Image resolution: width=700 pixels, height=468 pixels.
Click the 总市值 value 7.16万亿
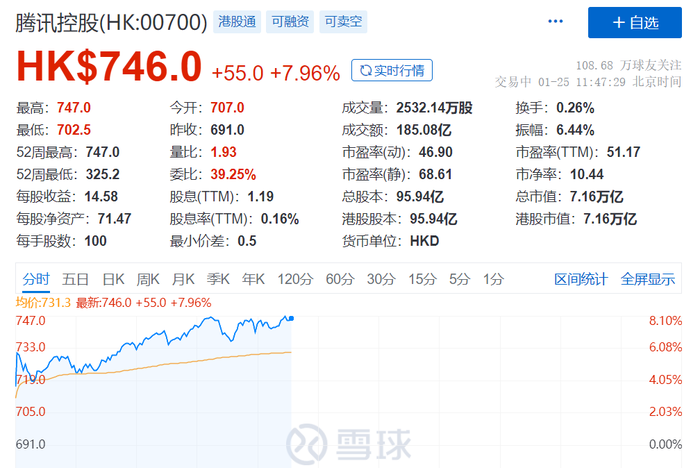(x=596, y=196)
